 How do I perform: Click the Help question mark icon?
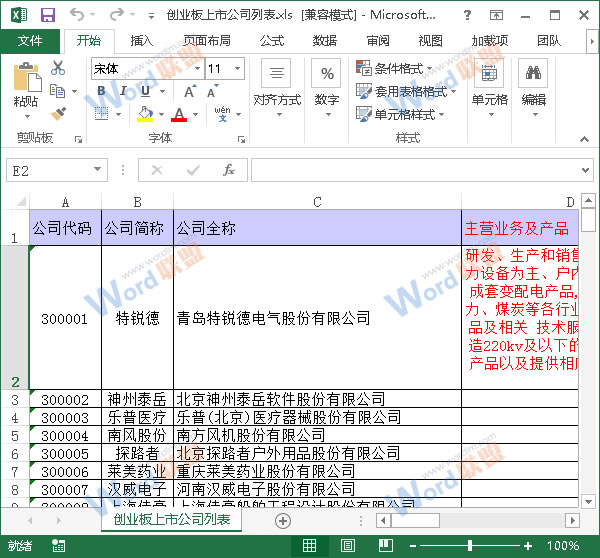467,15
